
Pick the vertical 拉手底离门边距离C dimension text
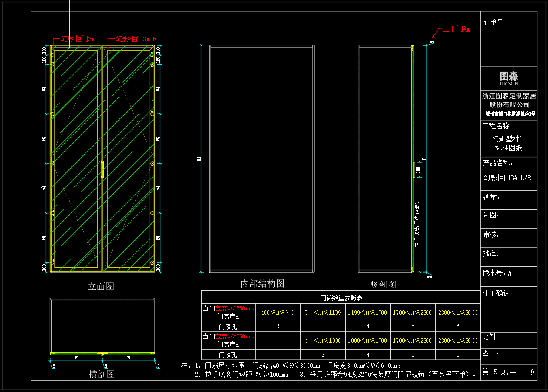pos(417,224)
